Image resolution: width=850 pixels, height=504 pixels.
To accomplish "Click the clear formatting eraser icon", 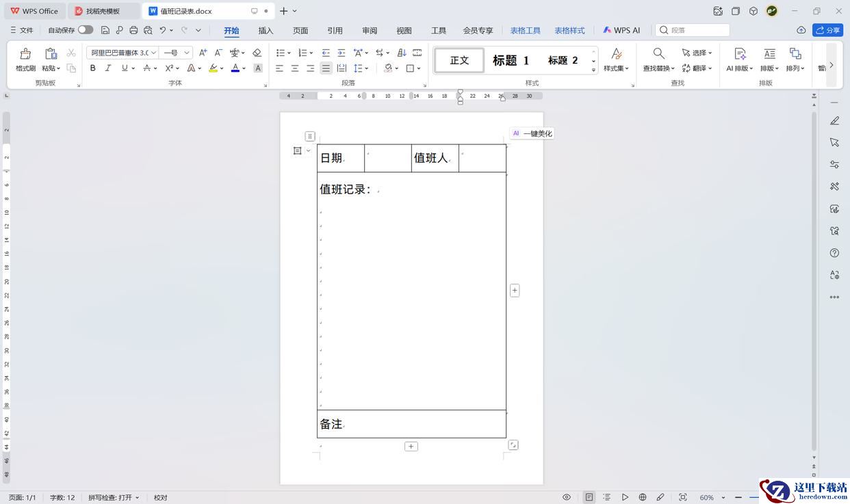I will [x=257, y=53].
